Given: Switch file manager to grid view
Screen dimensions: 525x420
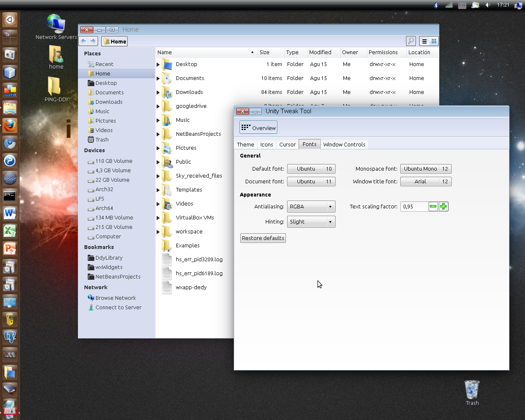Looking at the screenshot, I should pyautogui.click(x=434, y=41).
